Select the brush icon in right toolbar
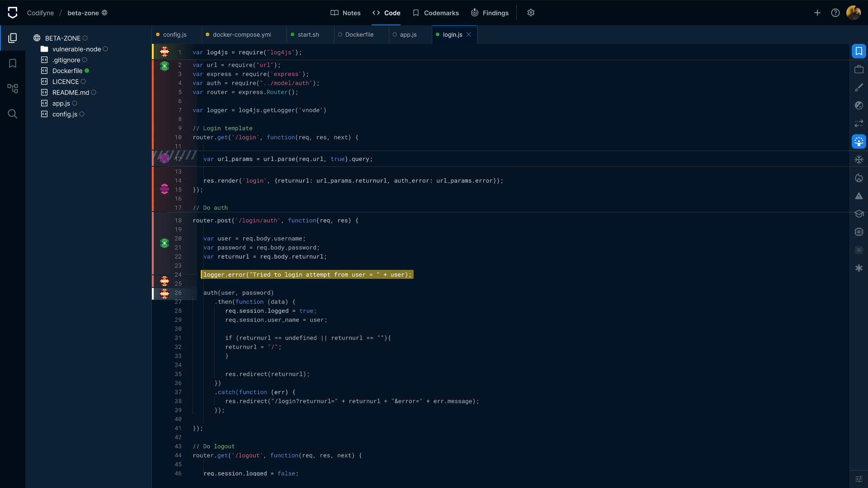Image resolution: width=868 pixels, height=488 pixels. tap(859, 87)
